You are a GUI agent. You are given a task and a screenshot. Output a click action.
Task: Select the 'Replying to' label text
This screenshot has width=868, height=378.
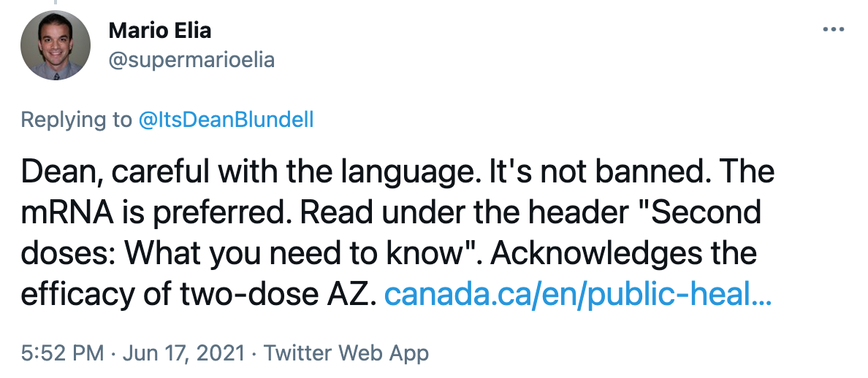[77, 120]
